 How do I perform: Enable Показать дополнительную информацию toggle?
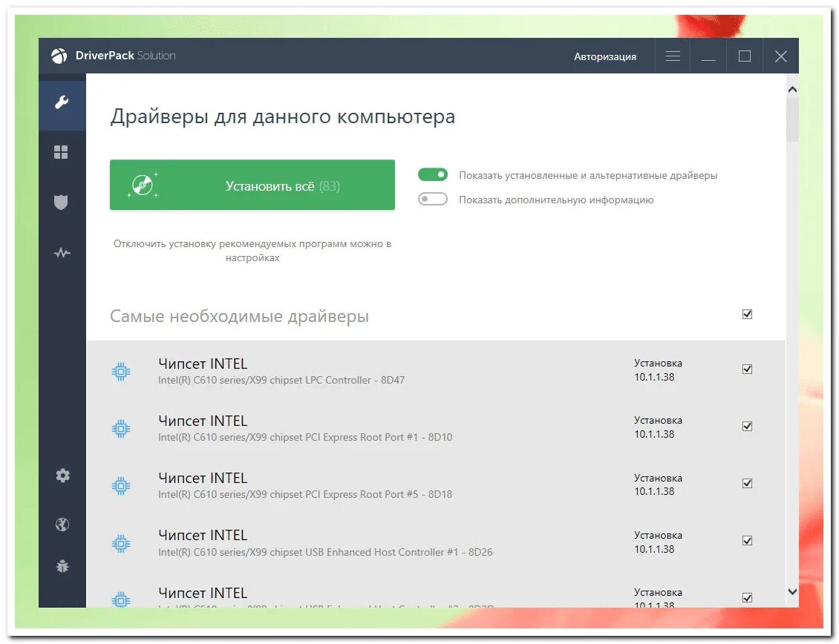click(x=432, y=199)
